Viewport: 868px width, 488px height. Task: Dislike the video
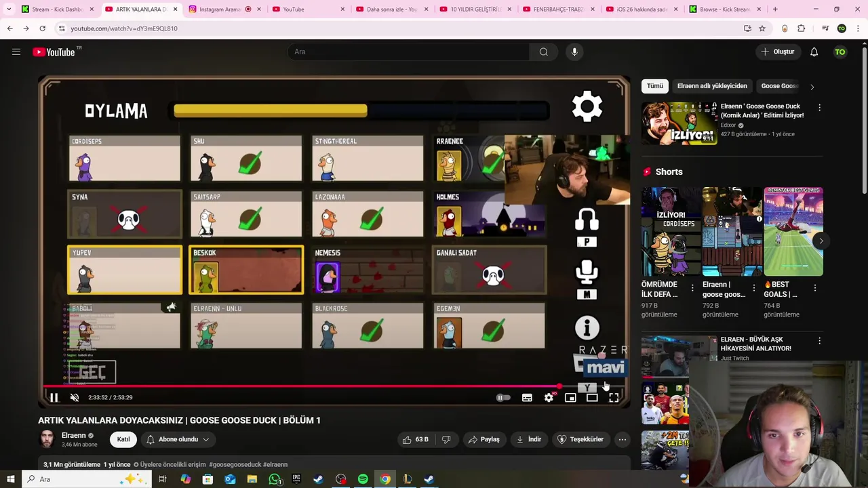(446, 439)
